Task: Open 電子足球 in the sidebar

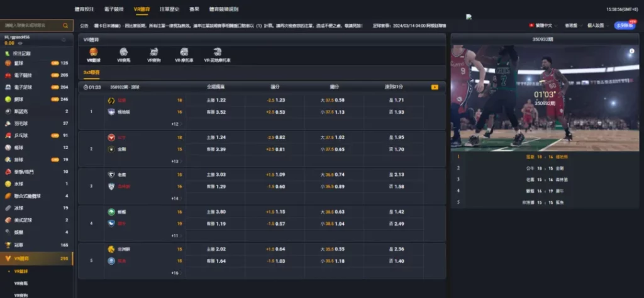Action: click(x=36, y=87)
